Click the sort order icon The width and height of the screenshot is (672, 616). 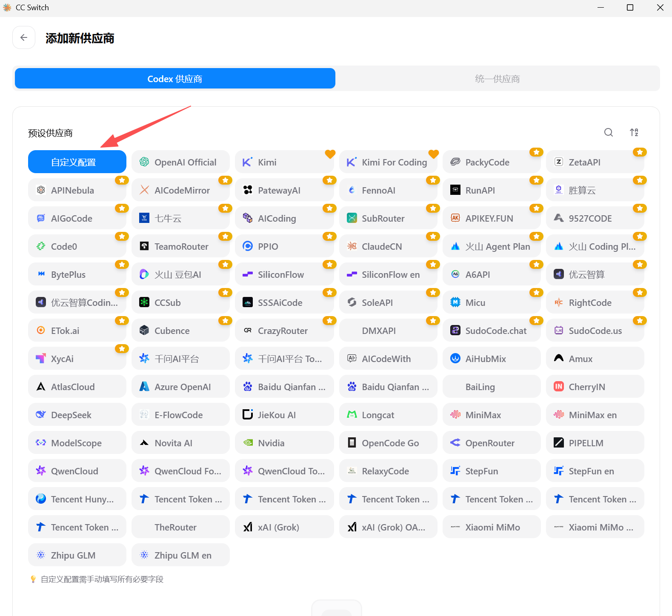pos(634,132)
